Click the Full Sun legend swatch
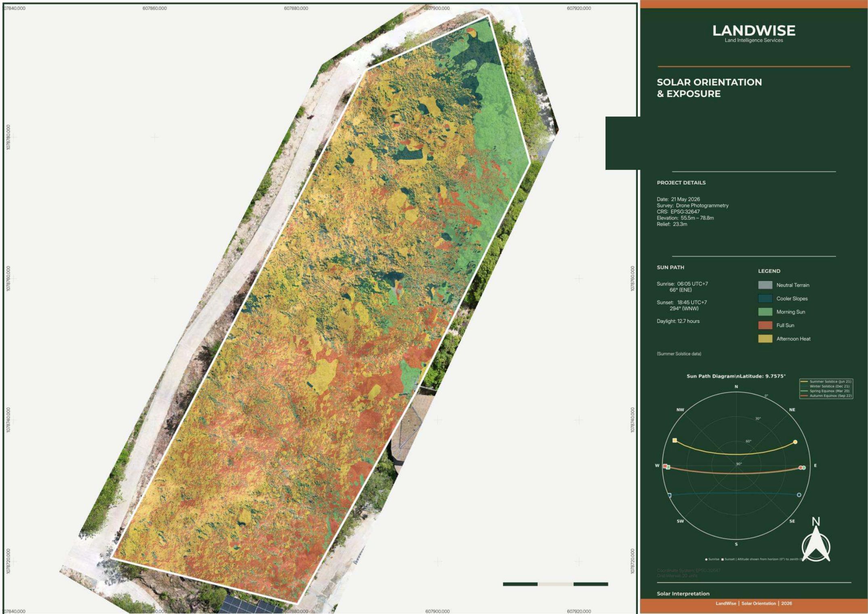 (x=765, y=325)
